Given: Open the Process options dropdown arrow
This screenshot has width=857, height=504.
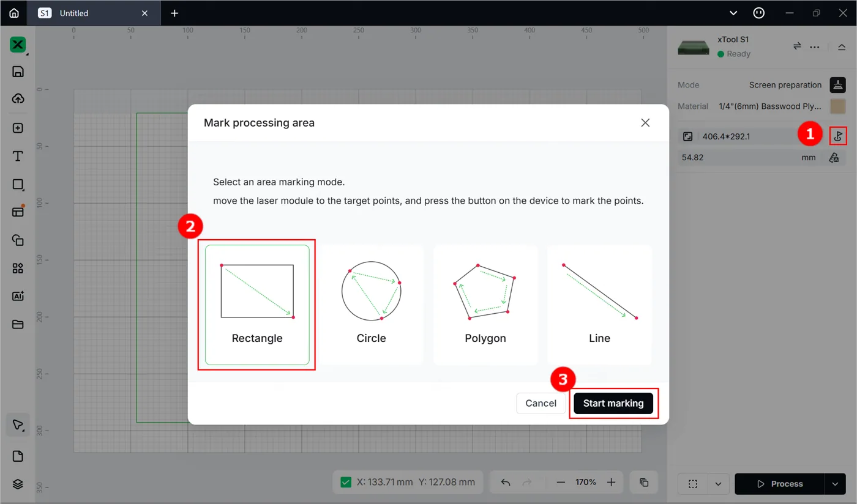Looking at the screenshot, I should pos(835,484).
